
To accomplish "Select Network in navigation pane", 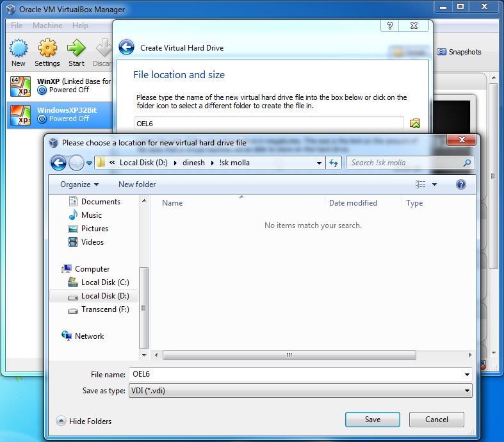I will pos(83,336).
